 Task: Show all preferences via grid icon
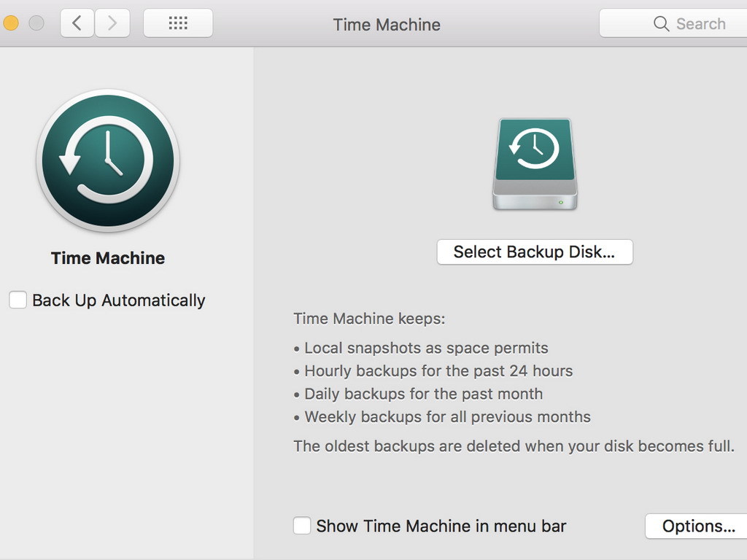coord(178,23)
